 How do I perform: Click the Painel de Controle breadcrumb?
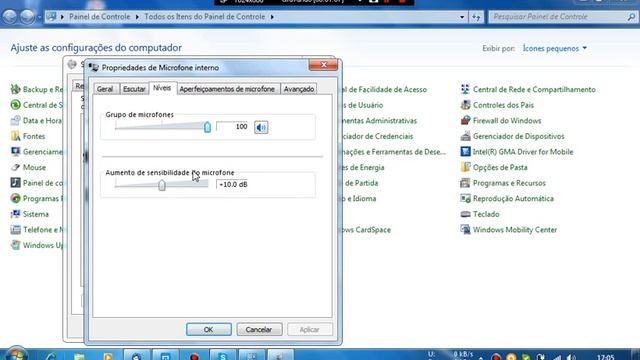100,17
